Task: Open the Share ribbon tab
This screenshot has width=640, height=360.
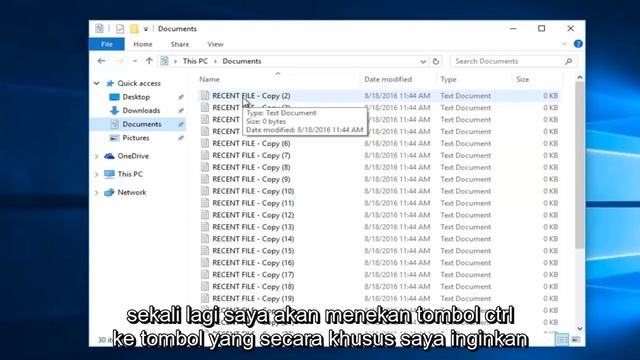Action: click(x=180, y=44)
